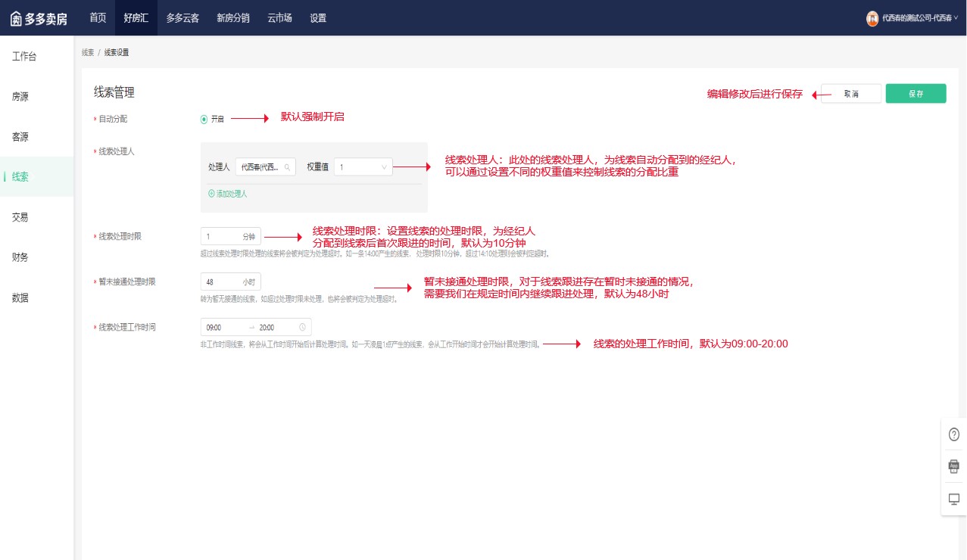Viewport: 967px width, 560px height.
Task: Click the 线索管理 heading
Action: (x=114, y=92)
